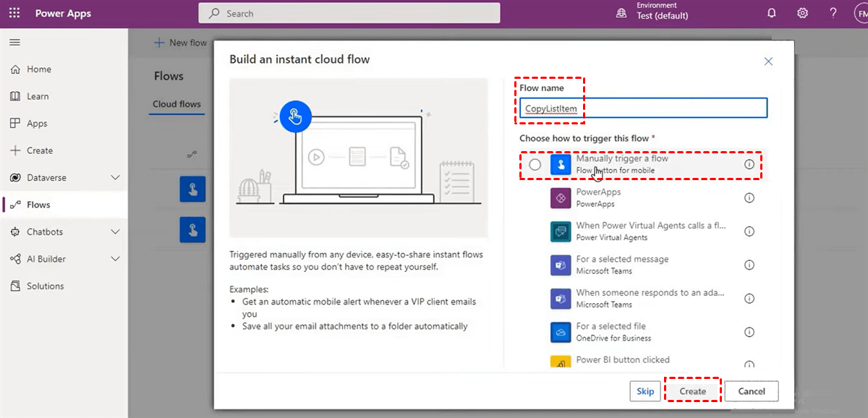The width and height of the screenshot is (868, 418).
Task: Select the Manually trigger a flow radio button
Action: pos(535,165)
